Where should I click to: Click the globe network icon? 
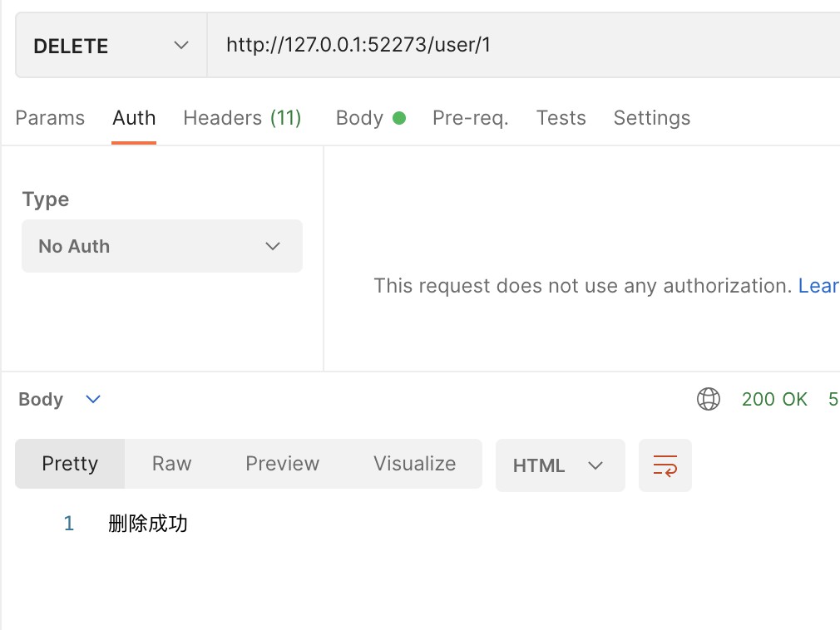pos(709,399)
